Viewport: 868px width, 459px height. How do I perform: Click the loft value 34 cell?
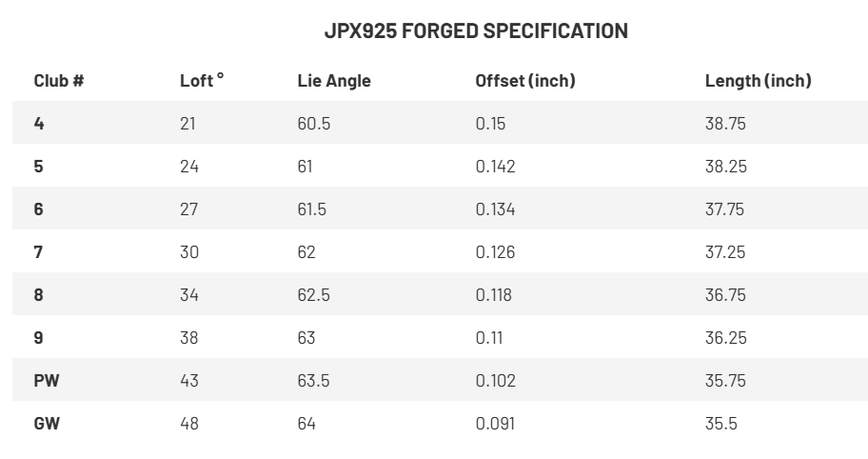click(x=189, y=295)
